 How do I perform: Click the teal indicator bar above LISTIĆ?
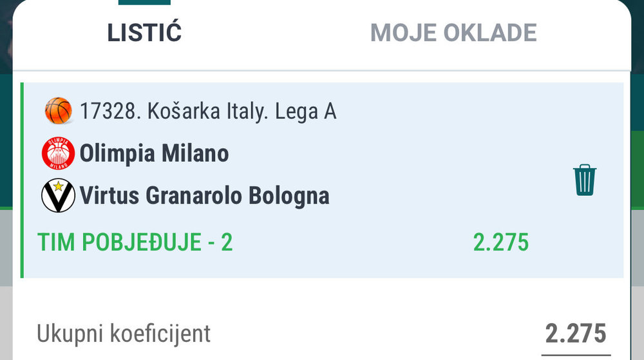[144, 2]
